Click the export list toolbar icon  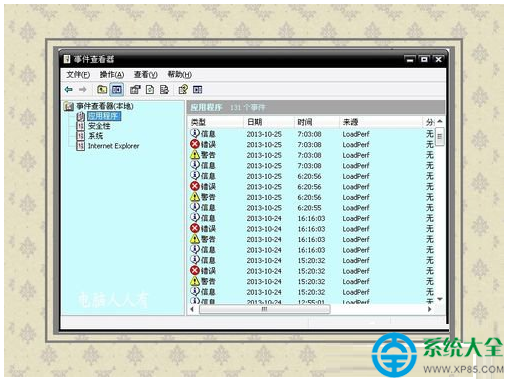coord(164,89)
